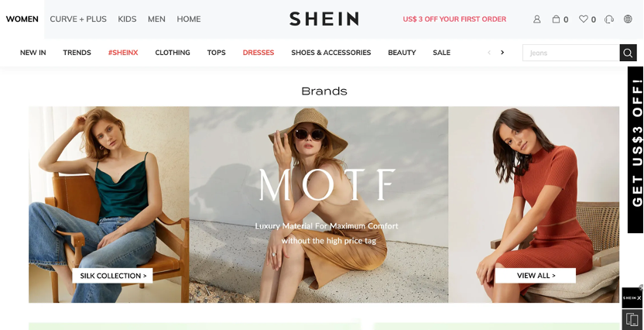Show previous categories with left arrow
Viewport: 644px width, 330px height.
[488, 53]
